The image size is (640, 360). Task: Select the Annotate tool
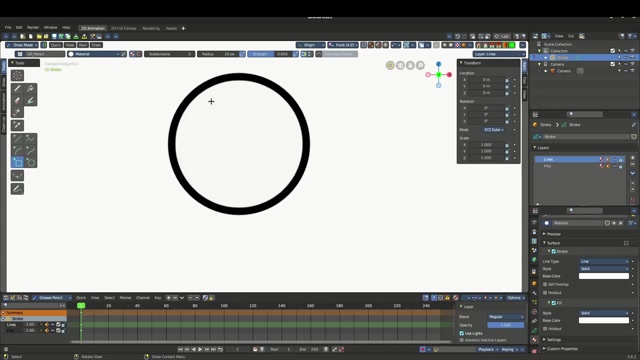[x=18, y=189]
